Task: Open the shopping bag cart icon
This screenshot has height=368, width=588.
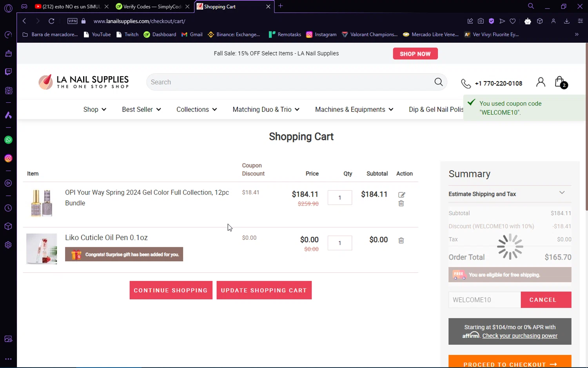Action: (561, 82)
